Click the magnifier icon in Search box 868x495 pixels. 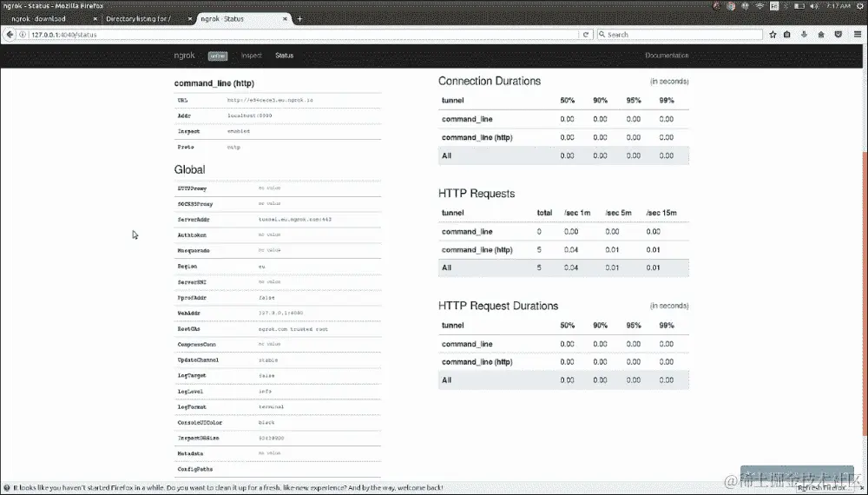coord(602,35)
